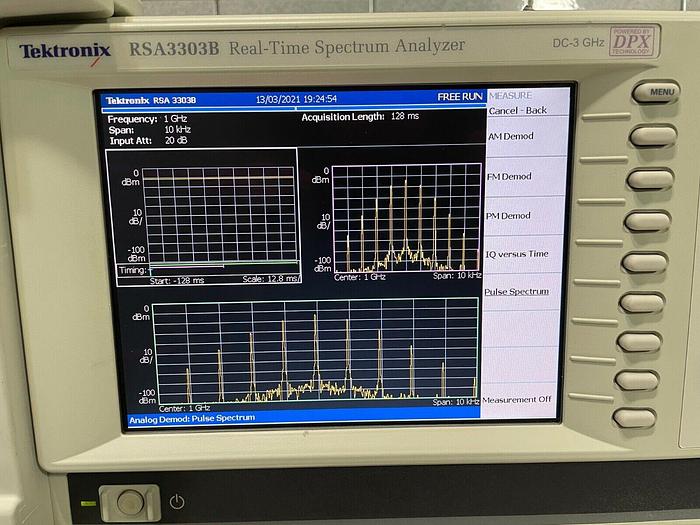Click Center: 1 GHz under the upper right graph
This screenshot has height=525, width=700.
coord(360,277)
